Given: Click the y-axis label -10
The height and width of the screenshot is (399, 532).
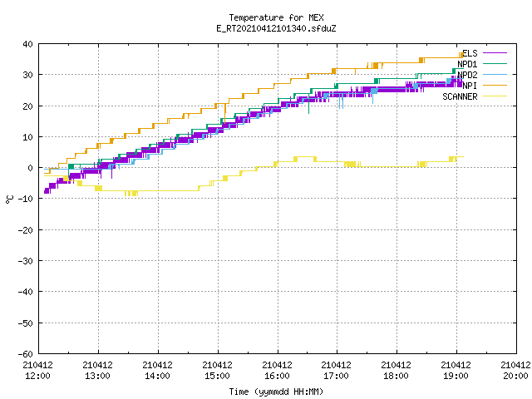Looking at the screenshot, I should (26, 199).
